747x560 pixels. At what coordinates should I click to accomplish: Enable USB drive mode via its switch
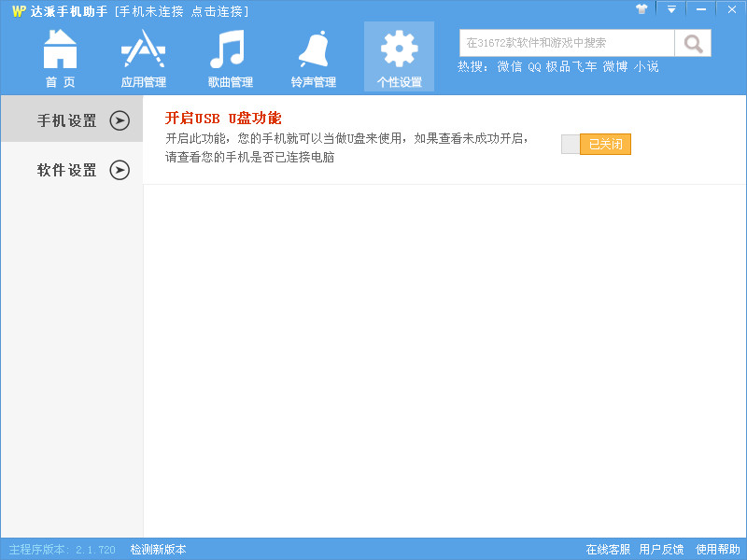tap(571, 144)
